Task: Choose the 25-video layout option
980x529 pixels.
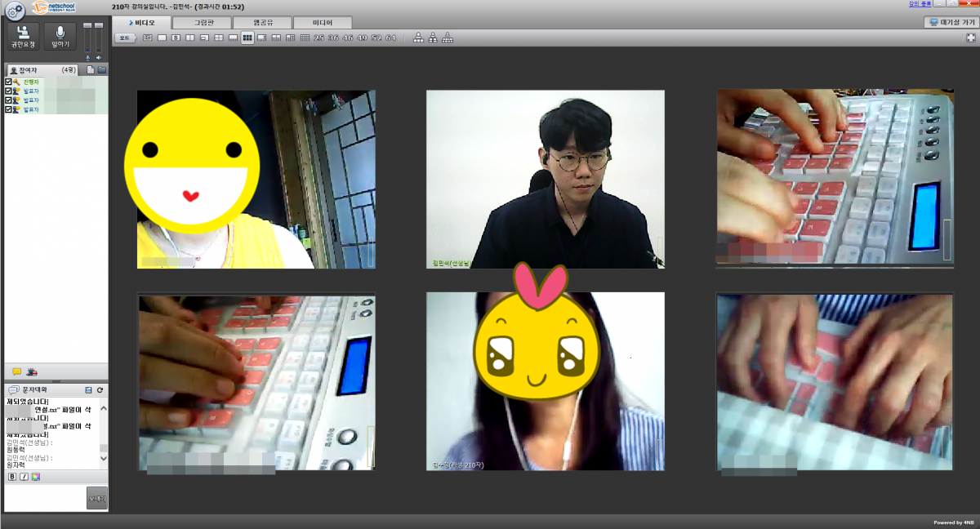Action: (319, 38)
